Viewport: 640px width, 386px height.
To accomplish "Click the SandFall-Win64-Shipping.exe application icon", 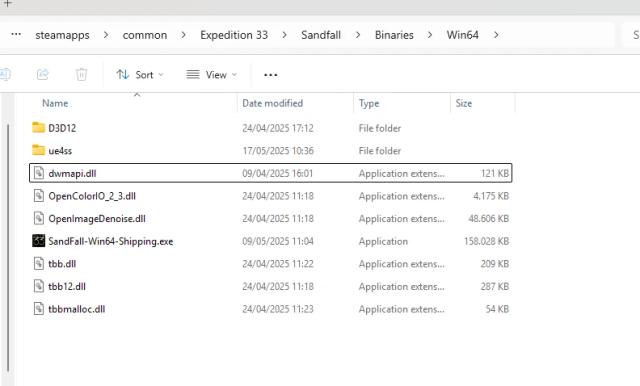I will pyautogui.click(x=38, y=241).
